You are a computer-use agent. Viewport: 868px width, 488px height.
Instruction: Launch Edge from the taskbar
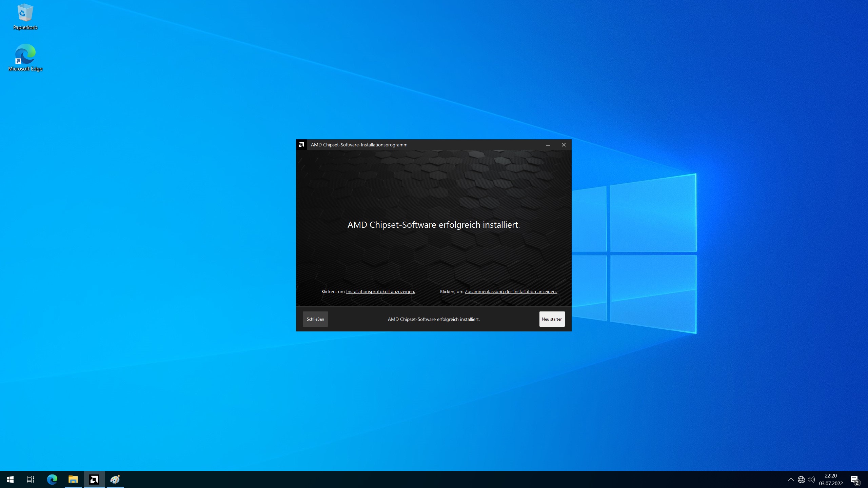52,480
